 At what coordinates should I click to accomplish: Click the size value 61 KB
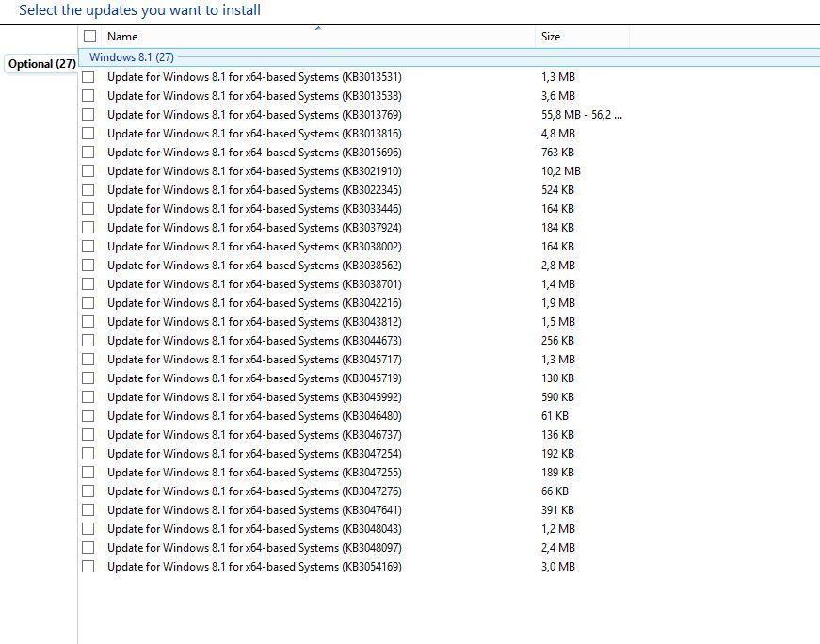pos(555,416)
